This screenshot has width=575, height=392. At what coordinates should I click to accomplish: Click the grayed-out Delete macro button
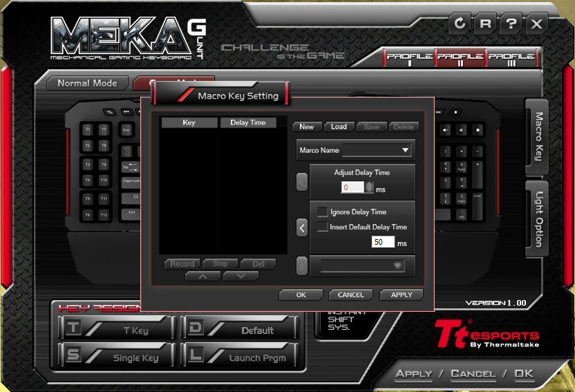tap(404, 127)
